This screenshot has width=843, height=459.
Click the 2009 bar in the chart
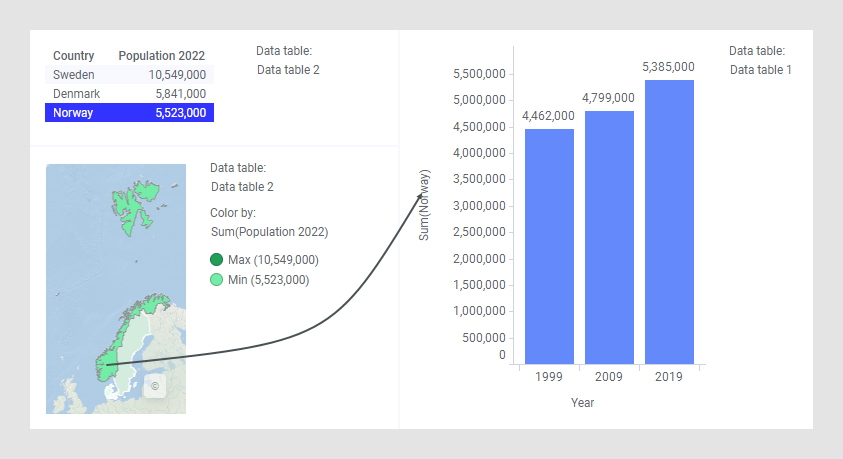609,236
